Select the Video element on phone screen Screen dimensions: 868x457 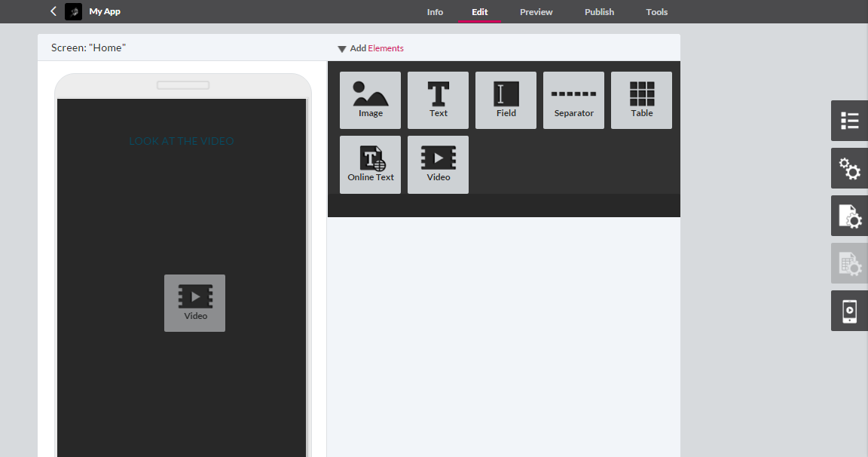point(195,303)
